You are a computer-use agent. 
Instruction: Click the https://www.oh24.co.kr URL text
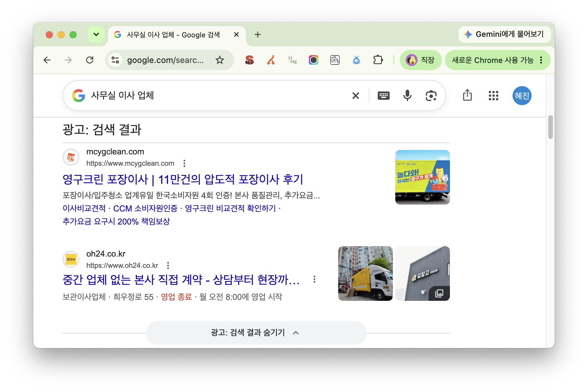[122, 265]
